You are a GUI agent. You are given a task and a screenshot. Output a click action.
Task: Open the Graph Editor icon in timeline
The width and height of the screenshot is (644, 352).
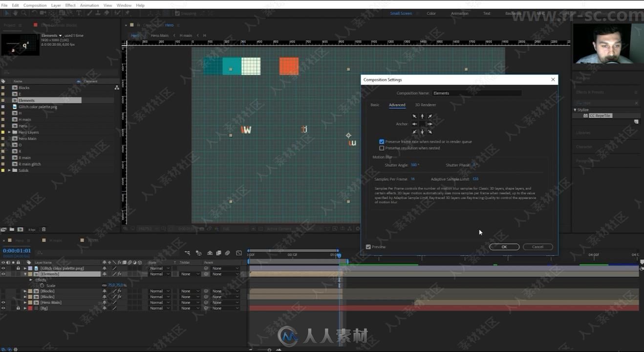pyautogui.click(x=238, y=253)
